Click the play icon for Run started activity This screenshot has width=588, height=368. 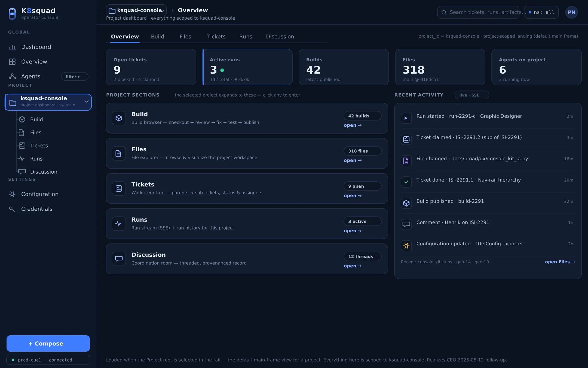[406, 118]
